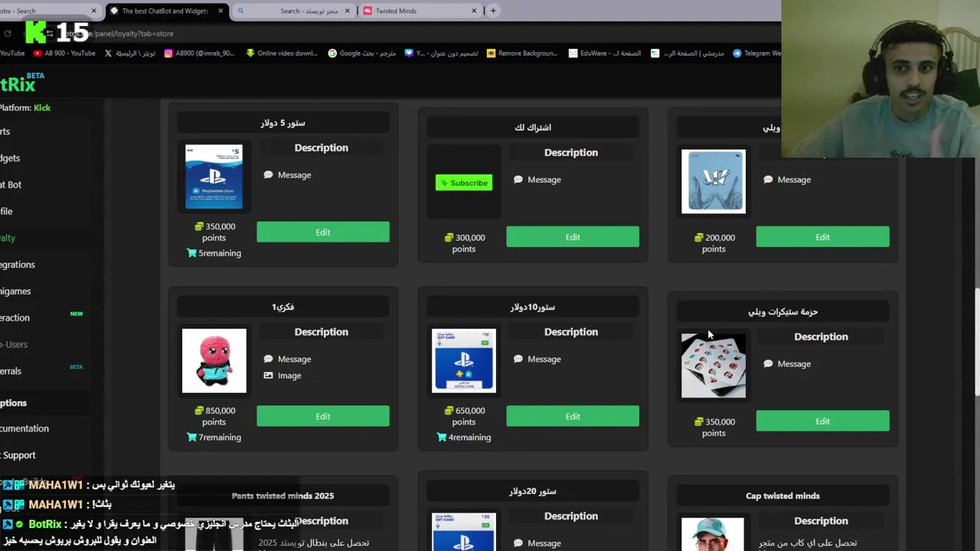The width and height of the screenshot is (980, 551).
Task: Edit the 200,000 points store item
Action: 822,237
